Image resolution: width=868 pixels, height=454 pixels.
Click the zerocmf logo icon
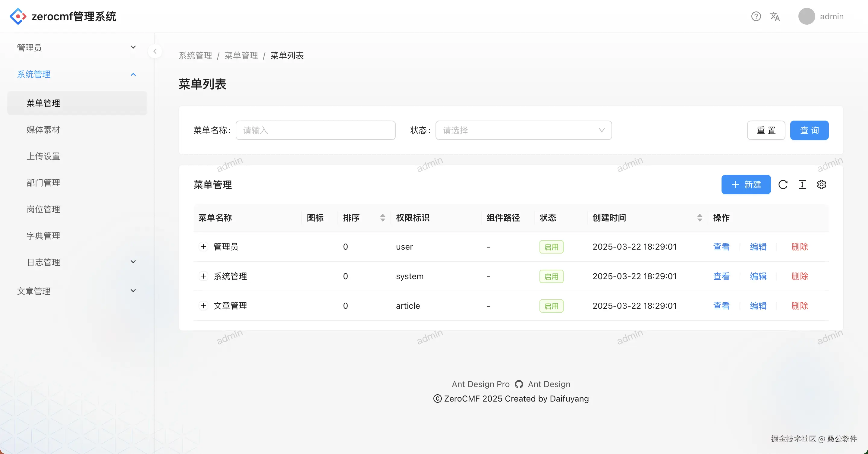(x=18, y=16)
